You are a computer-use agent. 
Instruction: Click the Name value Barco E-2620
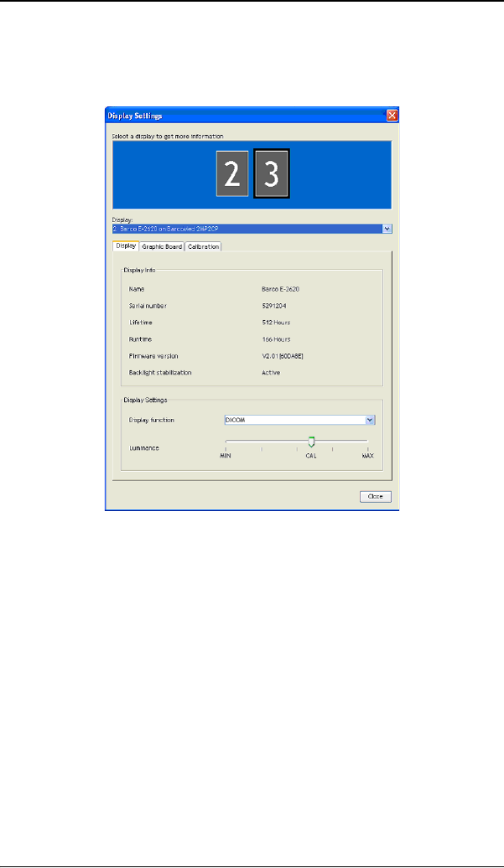click(x=281, y=289)
